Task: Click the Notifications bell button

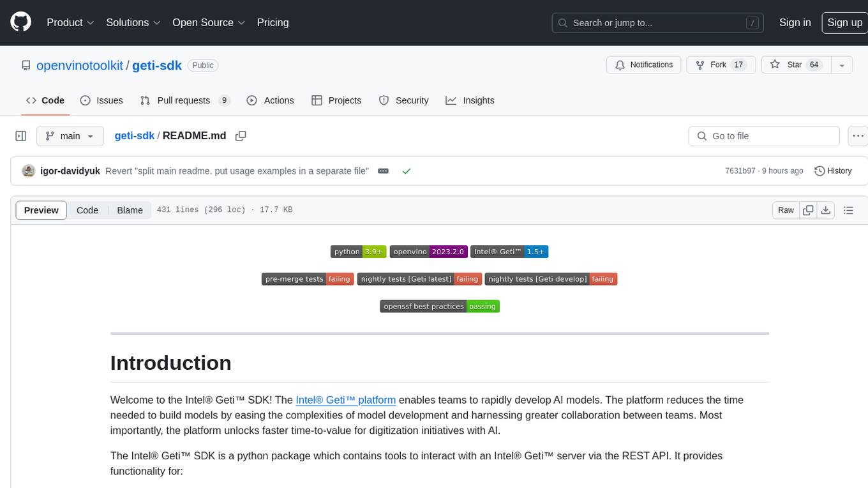Action: 644,65
